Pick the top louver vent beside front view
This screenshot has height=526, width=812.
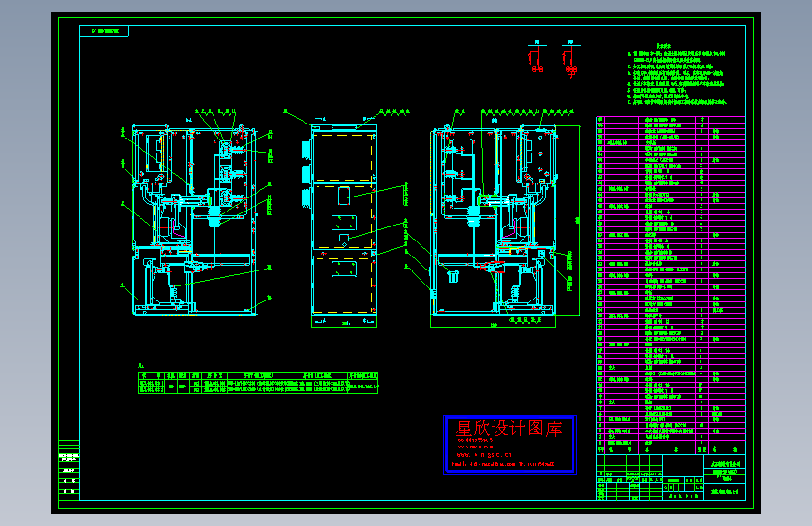[x=306, y=150]
